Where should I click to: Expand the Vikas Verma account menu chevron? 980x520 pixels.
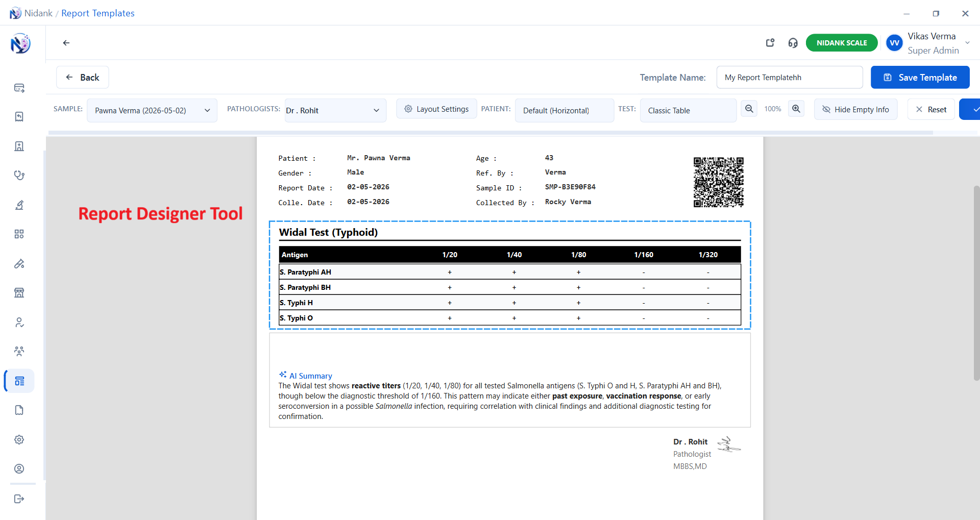pyautogui.click(x=967, y=43)
